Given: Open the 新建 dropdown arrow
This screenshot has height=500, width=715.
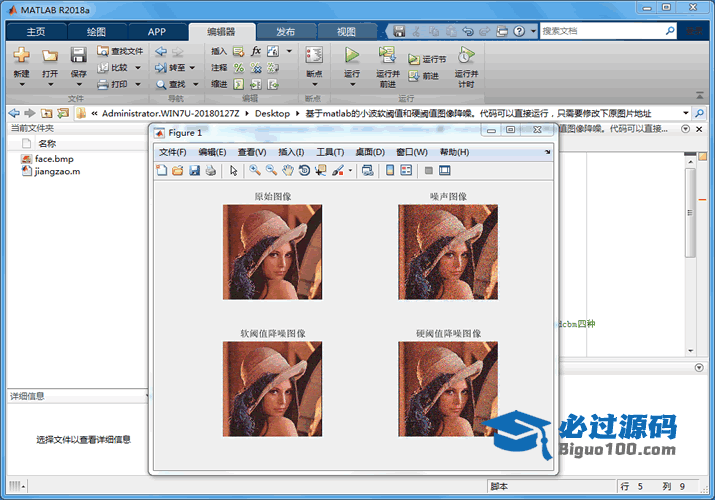Looking at the screenshot, I should point(21,84).
